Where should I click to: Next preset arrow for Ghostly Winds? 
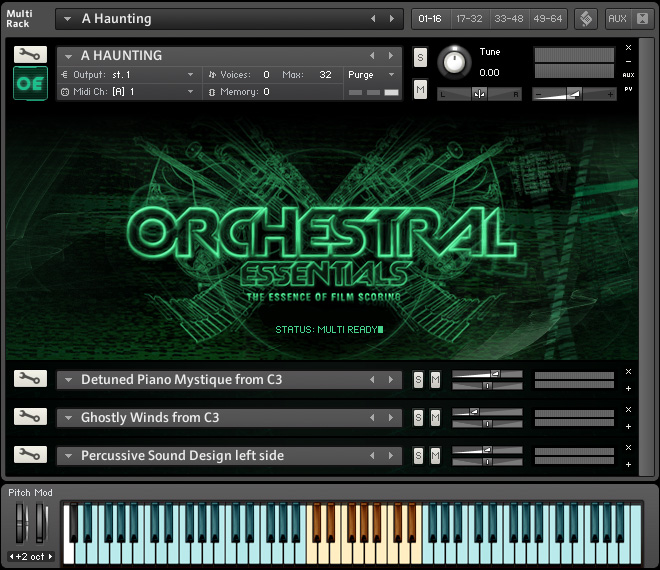click(391, 418)
